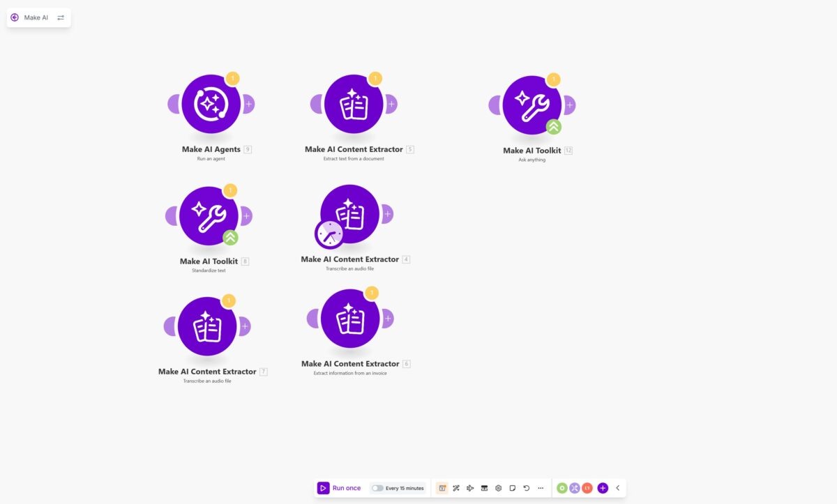Click green upgrade arrow on Toolkit Standardize text
This screenshot has height=504, width=837.
[230, 238]
